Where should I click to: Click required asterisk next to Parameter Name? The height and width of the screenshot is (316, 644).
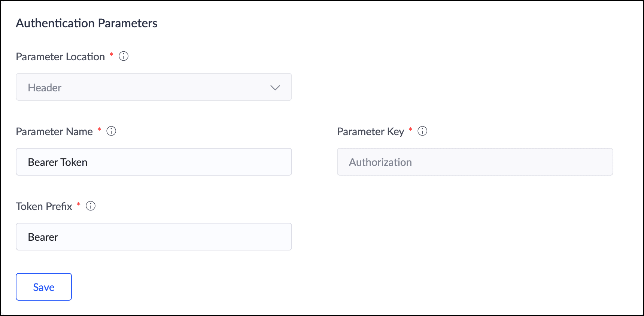(99, 130)
